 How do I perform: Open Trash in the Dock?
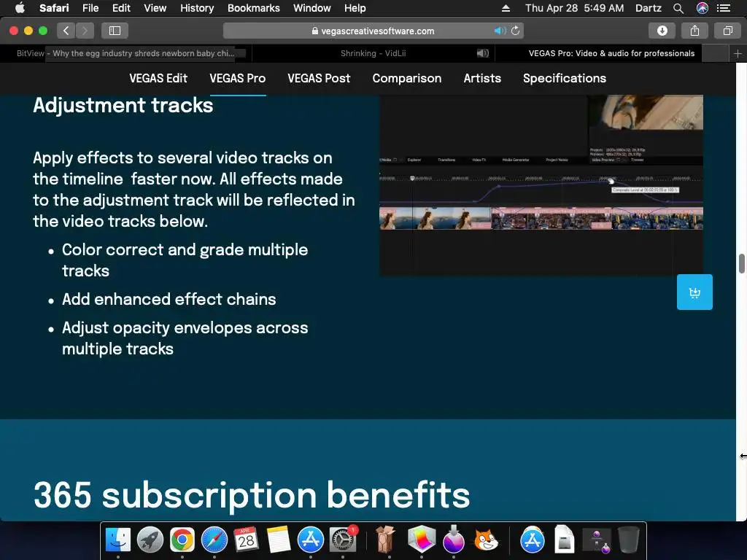(x=628, y=540)
